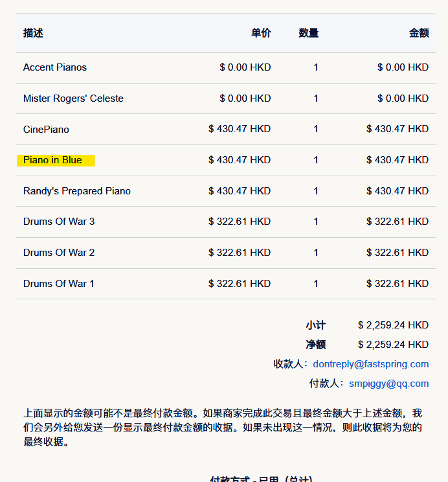
Task: Click the dontreply@fastspring.com email link
Action: pyautogui.click(x=370, y=364)
